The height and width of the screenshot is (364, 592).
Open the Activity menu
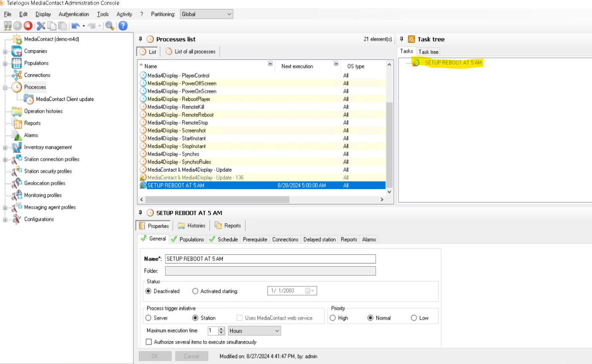point(124,14)
